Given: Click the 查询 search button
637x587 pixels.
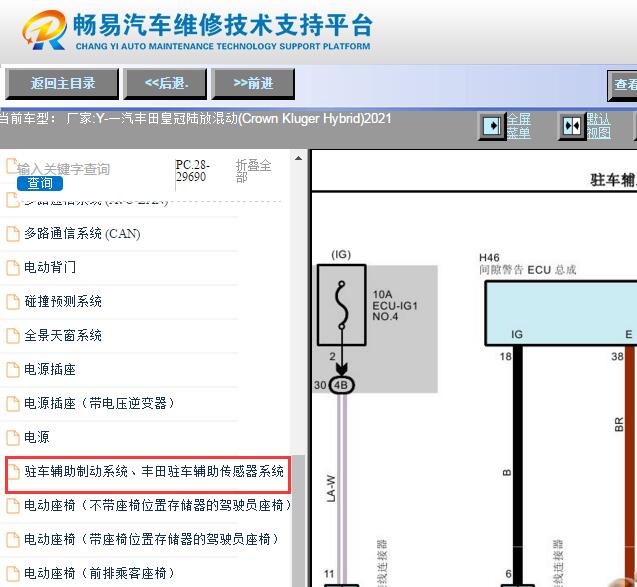Looking at the screenshot, I should click(x=40, y=183).
